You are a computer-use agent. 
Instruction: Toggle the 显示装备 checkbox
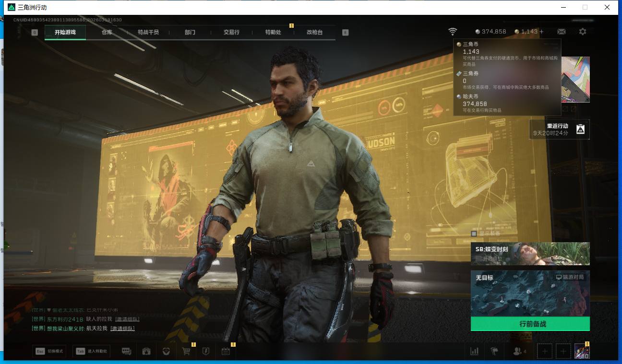pos(474,234)
